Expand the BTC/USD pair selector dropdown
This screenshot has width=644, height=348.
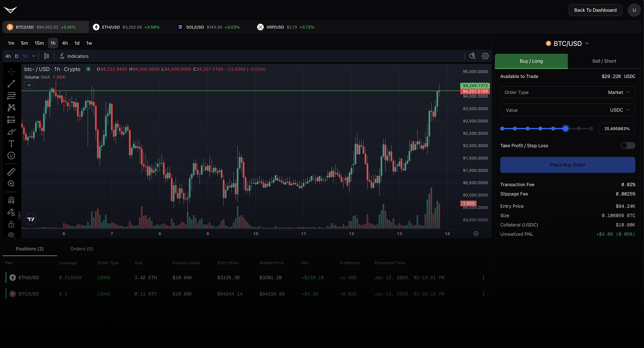pyautogui.click(x=587, y=43)
